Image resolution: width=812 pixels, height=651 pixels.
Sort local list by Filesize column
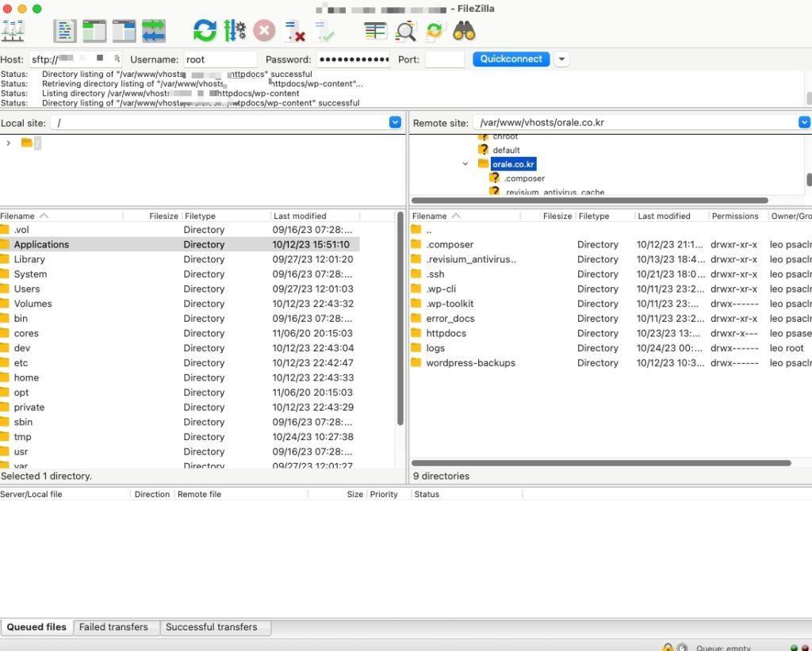click(x=152, y=216)
